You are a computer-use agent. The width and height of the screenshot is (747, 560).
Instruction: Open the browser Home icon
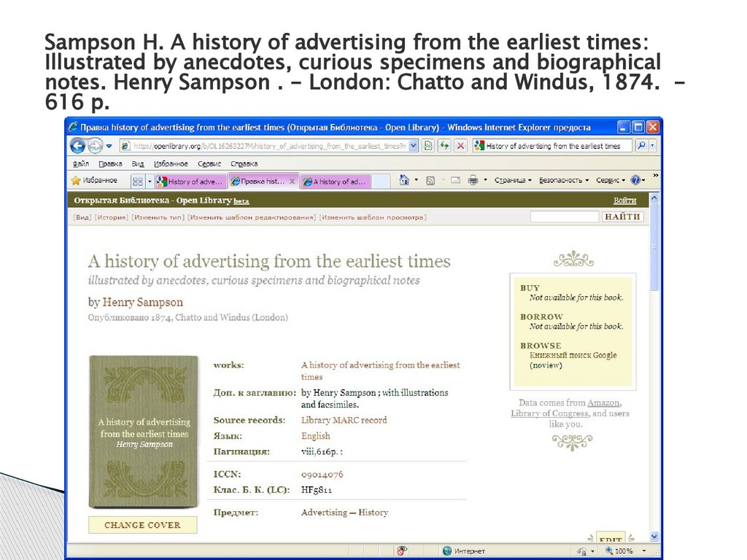(403, 179)
